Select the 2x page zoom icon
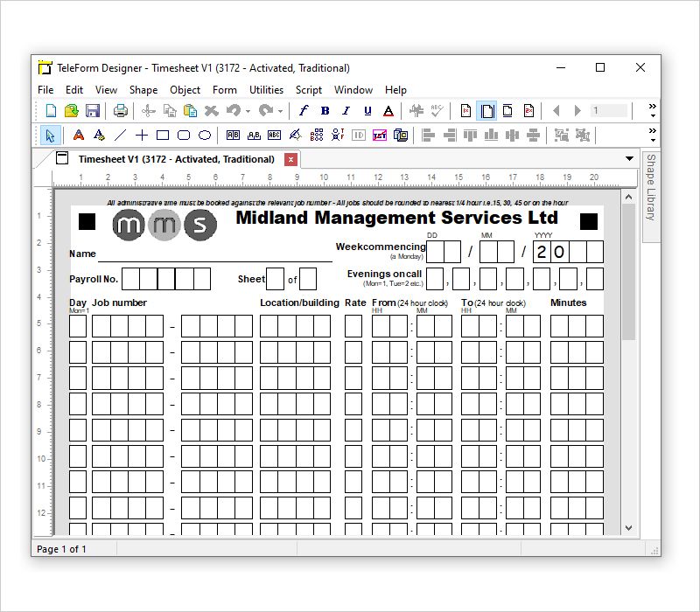 (x=528, y=111)
